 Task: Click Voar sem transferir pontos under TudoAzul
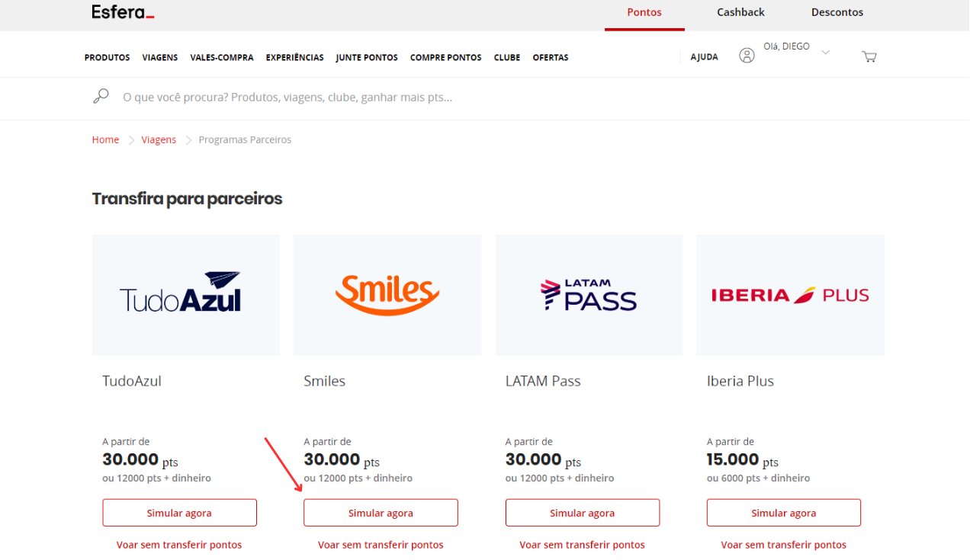(179, 545)
